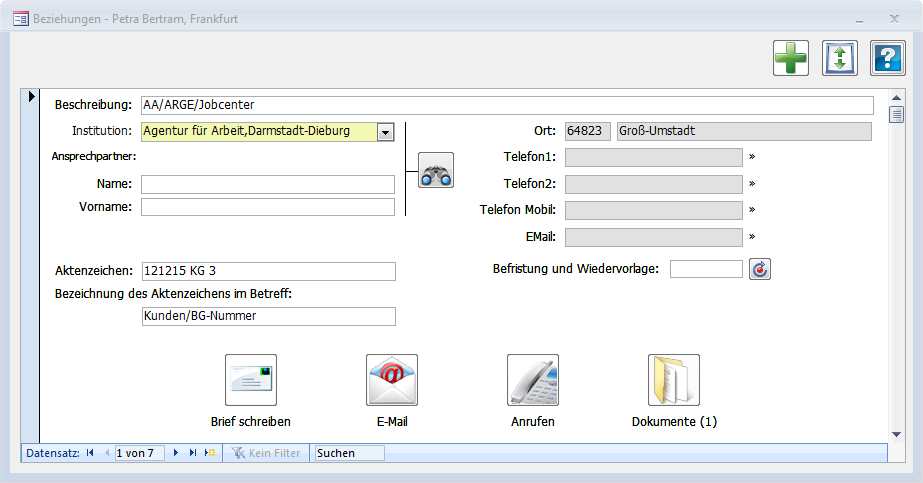923x483 pixels.
Task: Expand the Institution dropdown arrow
Action: tap(387, 132)
